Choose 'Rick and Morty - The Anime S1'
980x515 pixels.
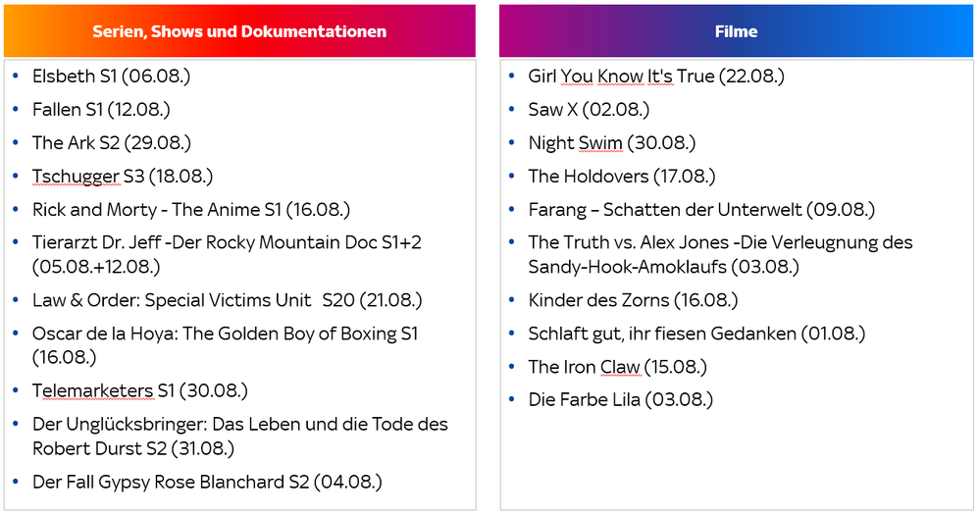point(190,210)
